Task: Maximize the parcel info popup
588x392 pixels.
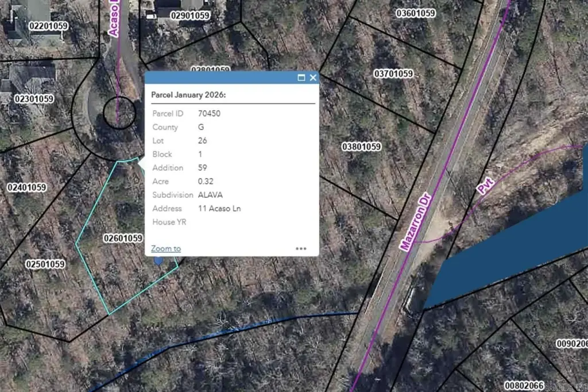Action: pyautogui.click(x=301, y=78)
